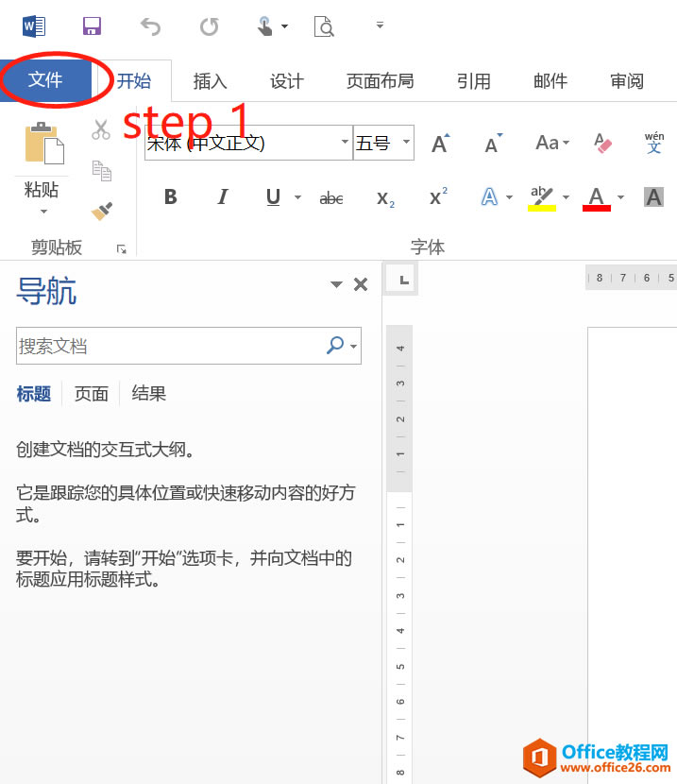Redo the last action

pos(210,26)
